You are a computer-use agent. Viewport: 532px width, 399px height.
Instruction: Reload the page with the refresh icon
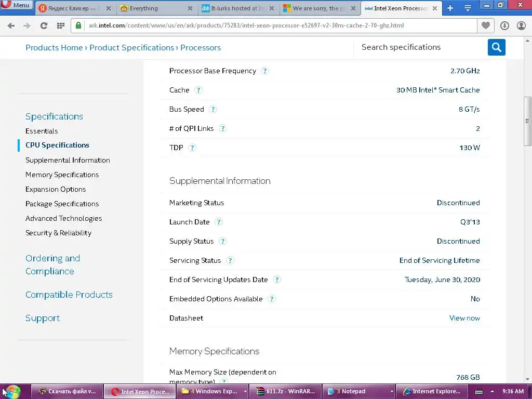pyautogui.click(x=44, y=25)
